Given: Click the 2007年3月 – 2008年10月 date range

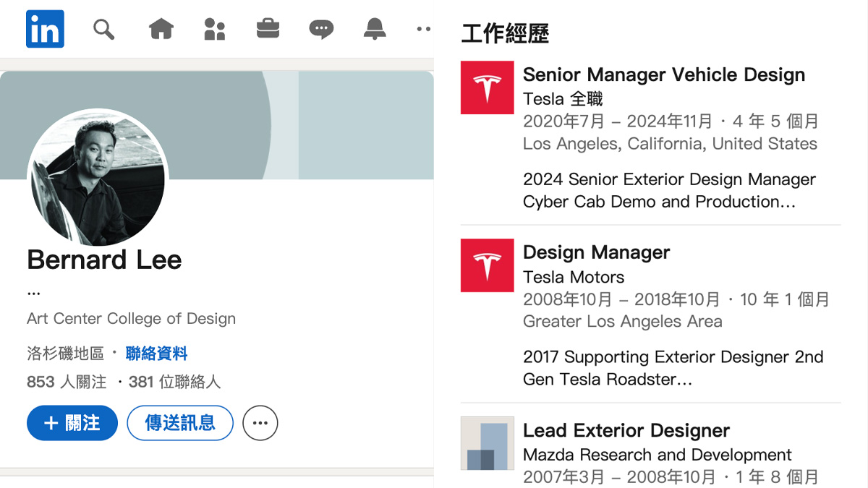Looking at the screenshot, I should click(618, 476).
